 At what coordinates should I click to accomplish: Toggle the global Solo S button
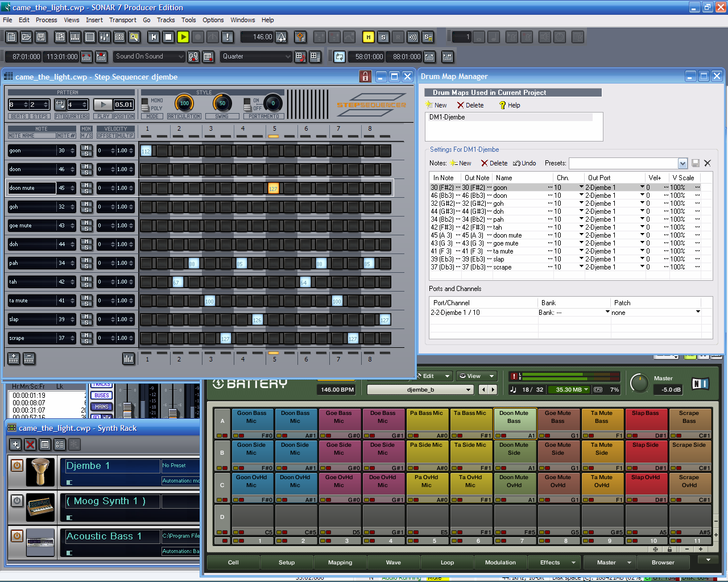point(383,37)
